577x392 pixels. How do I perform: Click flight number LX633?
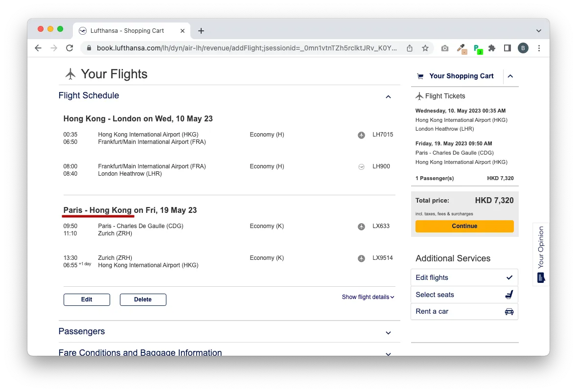pos(381,226)
